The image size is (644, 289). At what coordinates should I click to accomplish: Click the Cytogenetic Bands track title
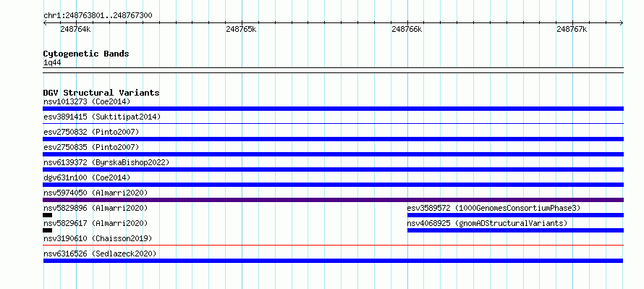pyautogui.click(x=86, y=54)
